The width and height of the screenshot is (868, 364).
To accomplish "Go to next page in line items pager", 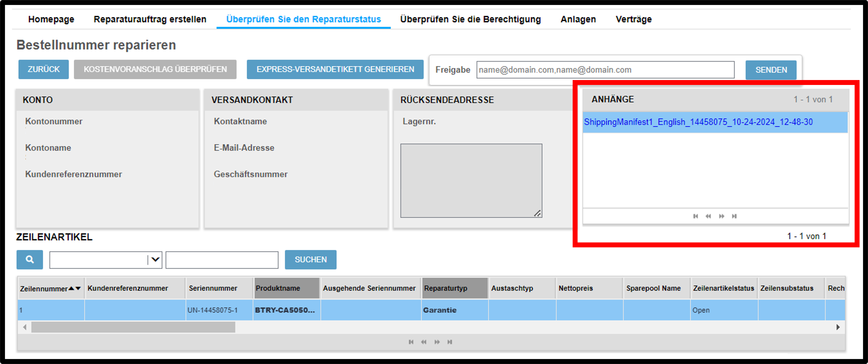I will (437, 342).
